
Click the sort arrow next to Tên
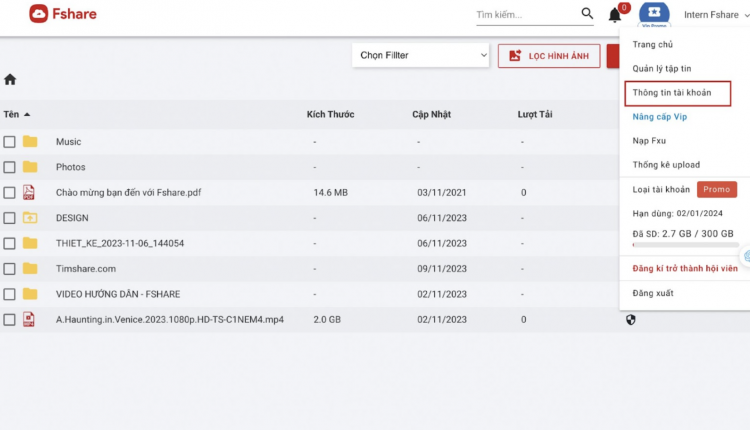[27, 114]
